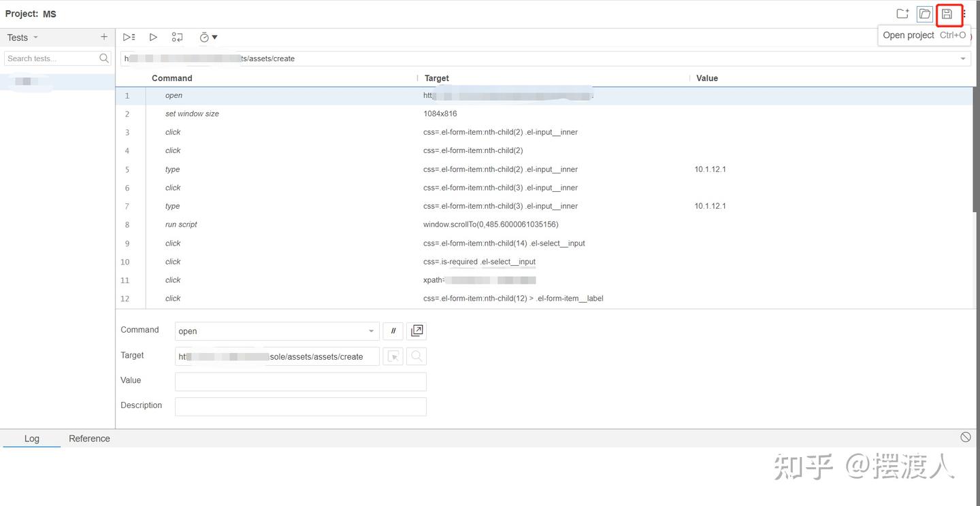The height and width of the screenshot is (506, 980).
Task: Click the Find target in page icon
Action: click(x=416, y=356)
